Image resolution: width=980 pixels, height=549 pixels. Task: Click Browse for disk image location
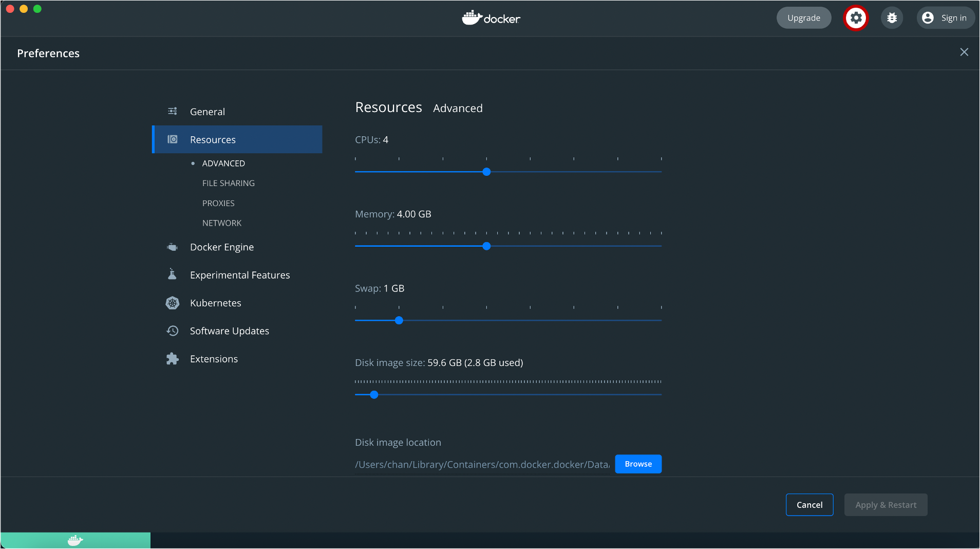(638, 464)
